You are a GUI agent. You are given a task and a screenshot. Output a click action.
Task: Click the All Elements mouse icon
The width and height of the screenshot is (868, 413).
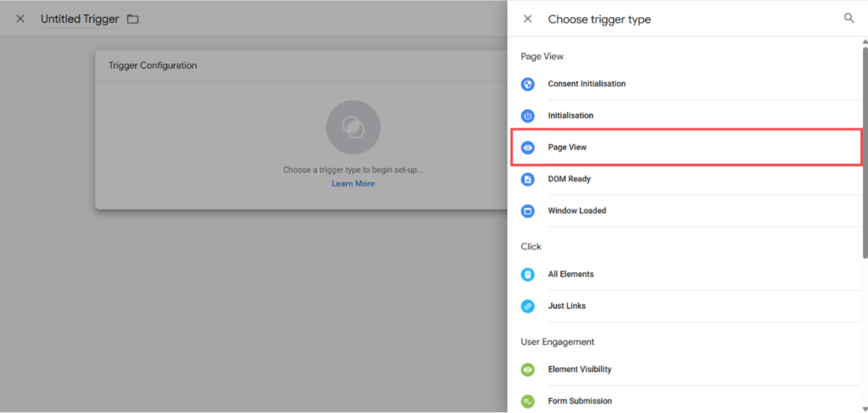coord(527,275)
